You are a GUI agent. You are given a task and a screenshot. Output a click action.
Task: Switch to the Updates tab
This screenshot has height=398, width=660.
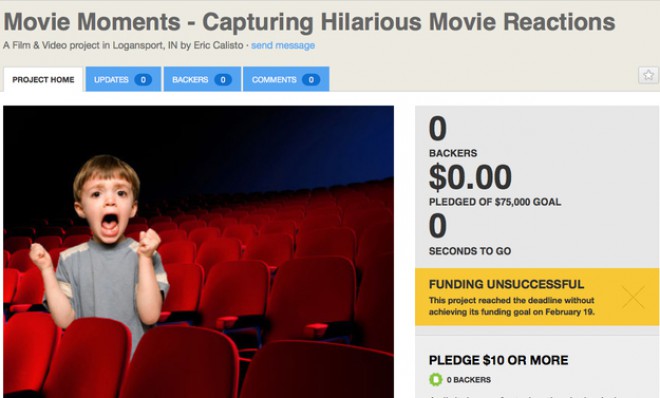point(123,79)
